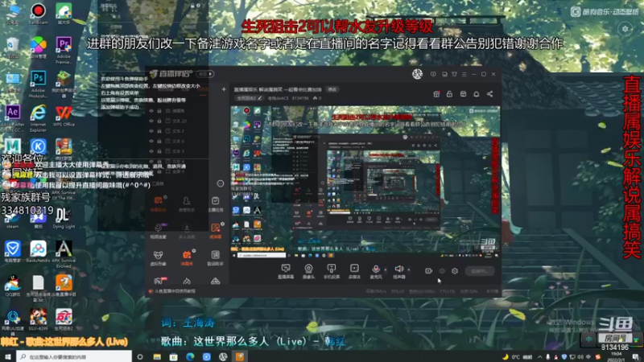The height and width of the screenshot is (362, 644).
Task: Click the speaker icon in stream controls
Action: click(398, 269)
